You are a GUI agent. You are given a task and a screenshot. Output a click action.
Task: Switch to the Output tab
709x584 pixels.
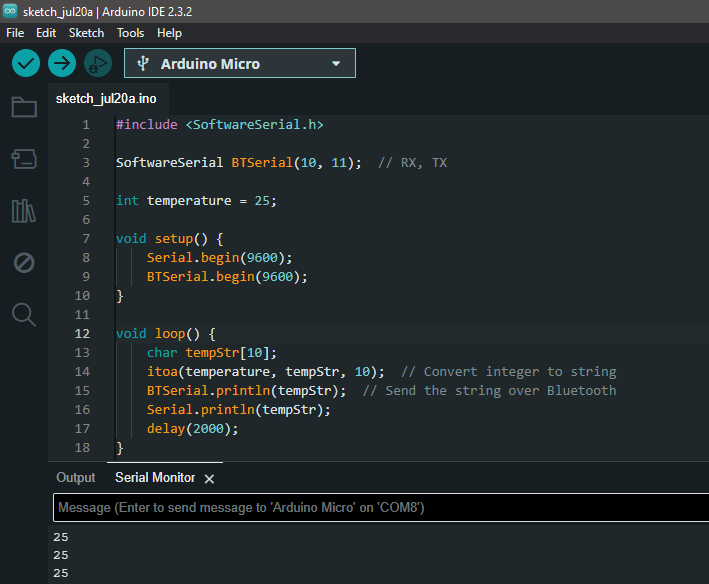point(76,478)
